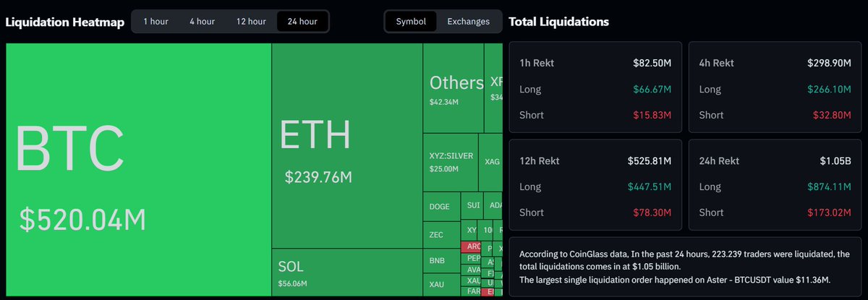Image resolution: width=868 pixels, height=300 pixels.
Task: Click the SUI heatmap tile
Action: point(473,206)
